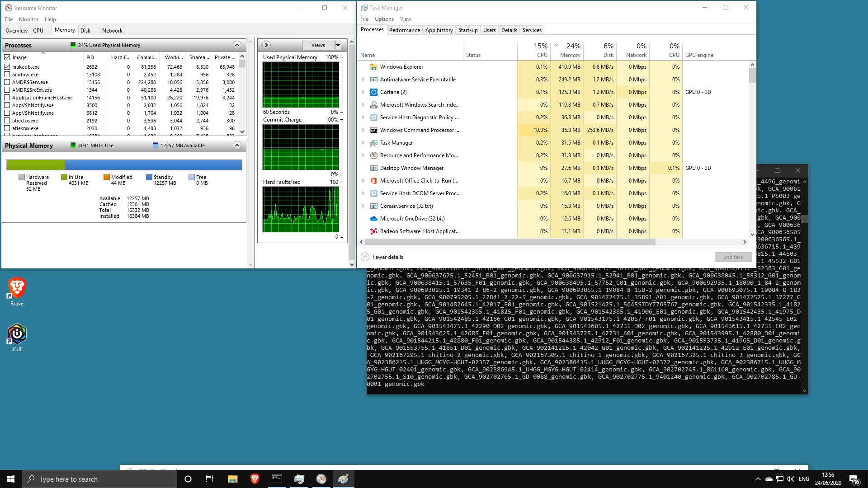Screen dimensions: 868x488
Task: Collapse the Processes section in Resource Monitor
Action: (x=237, y=45)
